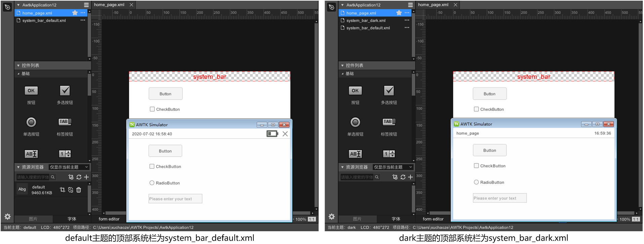
Task: Collapse the 控件列表 panel in default-theme screenshot
Action: click(18, 65)
